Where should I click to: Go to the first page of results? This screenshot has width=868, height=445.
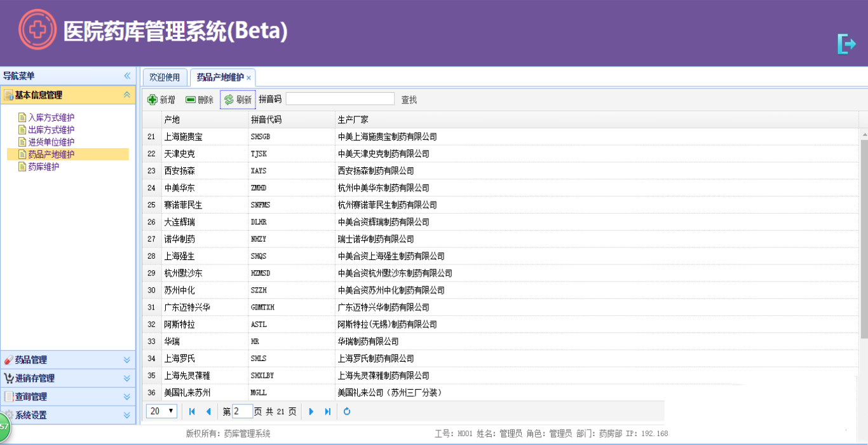point(192,411)
